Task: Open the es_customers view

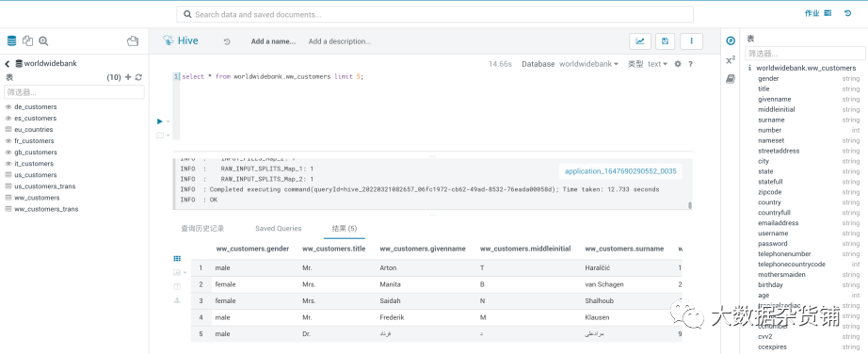Action: tap(36, 118)
